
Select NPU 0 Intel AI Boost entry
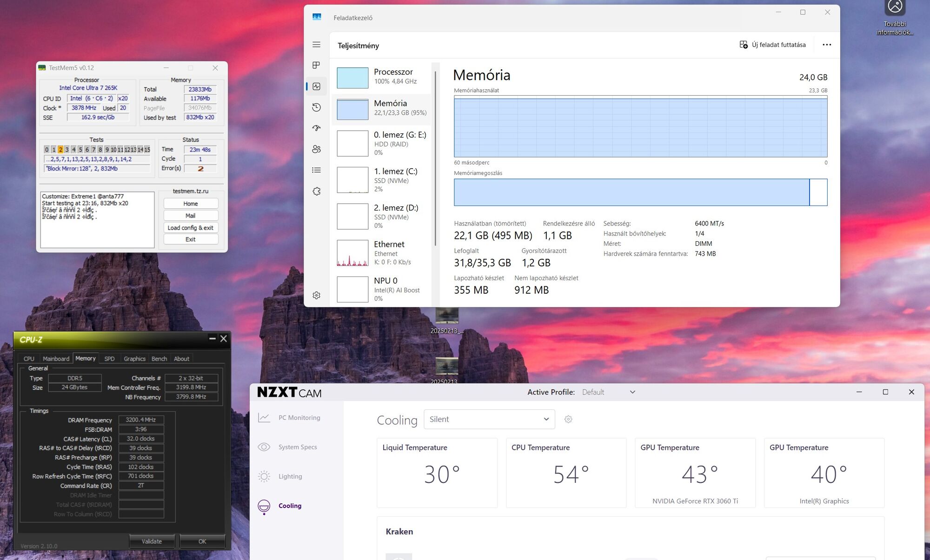pyautogui.click(x=382, y=289)
